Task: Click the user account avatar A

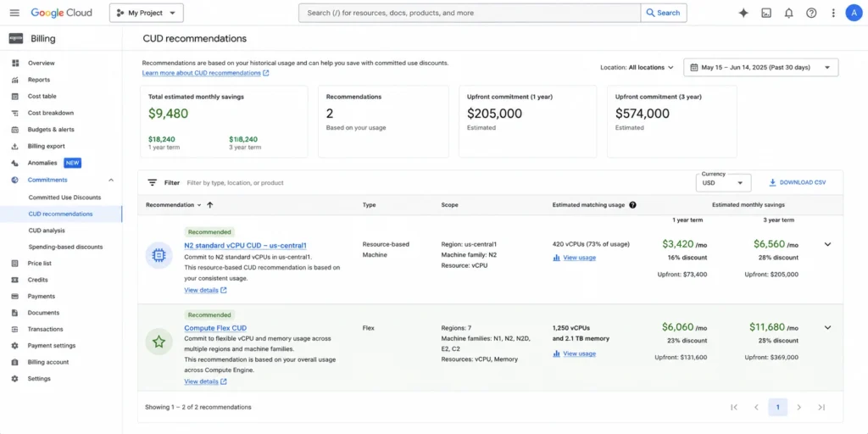Action: (854, 13)
